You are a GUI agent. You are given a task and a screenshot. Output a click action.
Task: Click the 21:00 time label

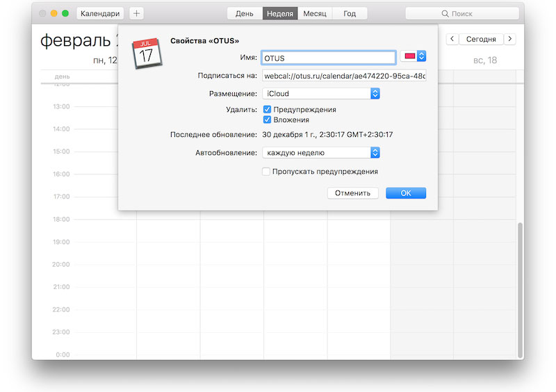(x=61, y=286)
